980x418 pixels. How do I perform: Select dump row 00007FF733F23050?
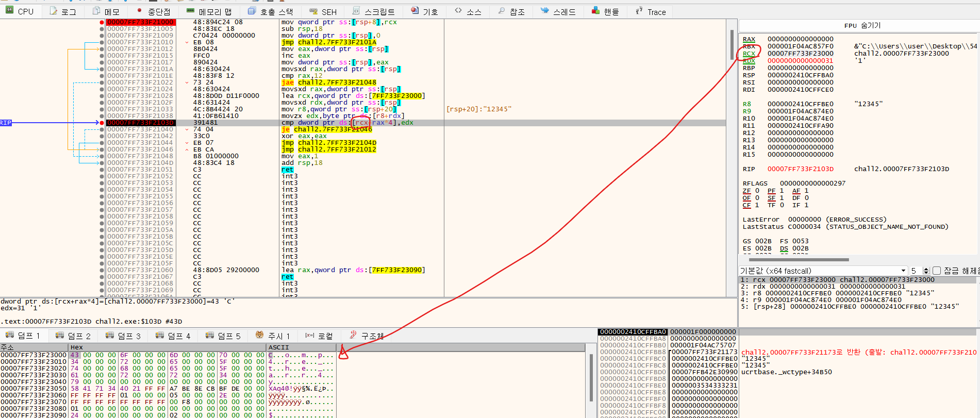coord(168,389)
